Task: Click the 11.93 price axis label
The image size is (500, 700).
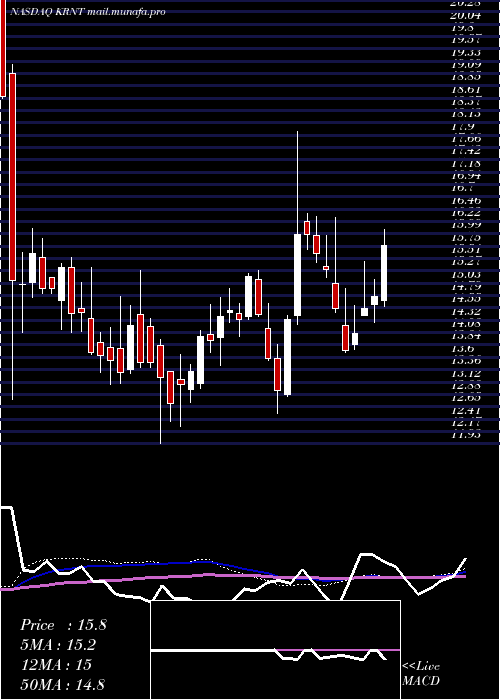Action: pyautogui.click(x=466, y=434)
